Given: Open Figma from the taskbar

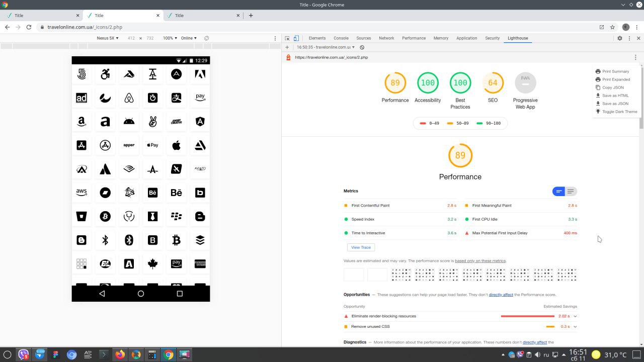Looking at the screenshot, I should 56,354.
